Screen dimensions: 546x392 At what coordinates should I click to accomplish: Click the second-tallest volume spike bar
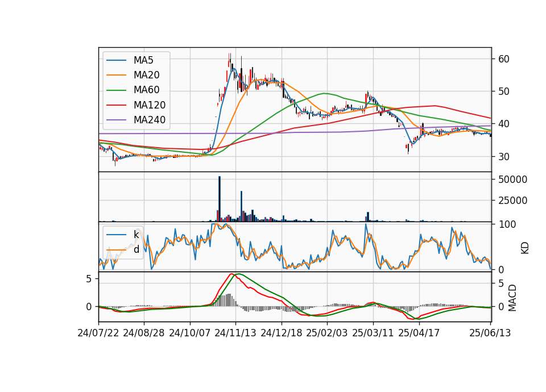241,206
